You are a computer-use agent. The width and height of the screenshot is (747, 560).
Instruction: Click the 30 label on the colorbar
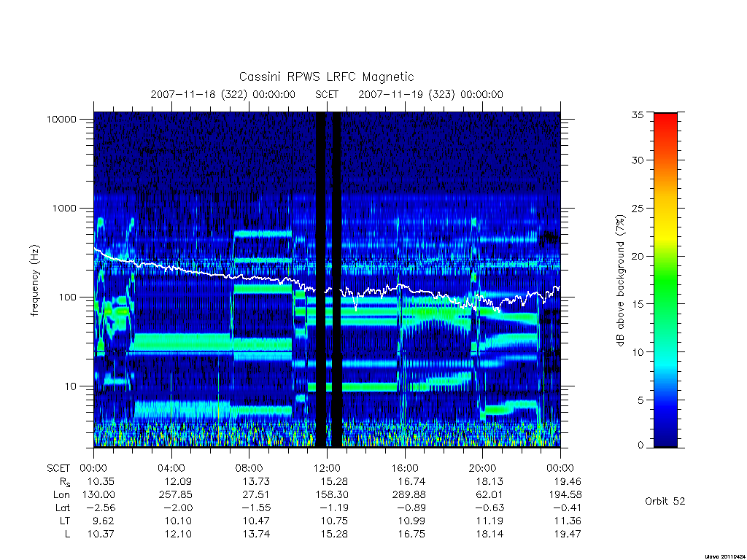pyautogui.click(x=637, y=160)
